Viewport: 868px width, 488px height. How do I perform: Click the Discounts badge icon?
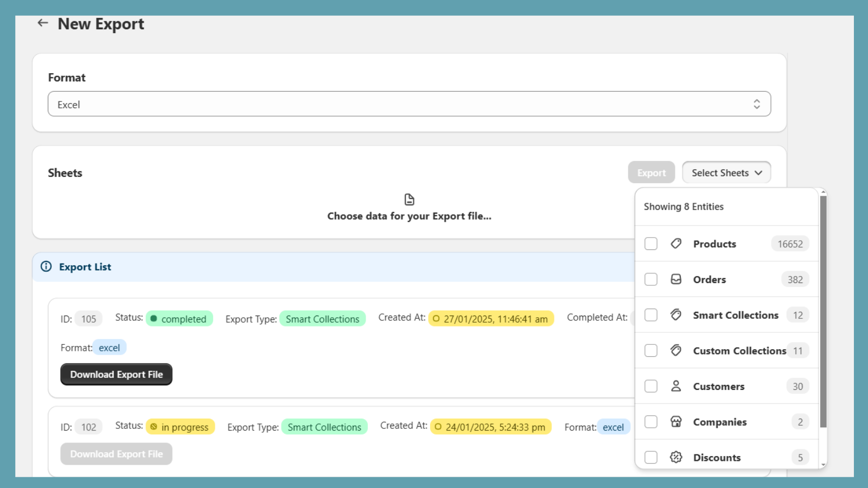(x=676, y=457)
